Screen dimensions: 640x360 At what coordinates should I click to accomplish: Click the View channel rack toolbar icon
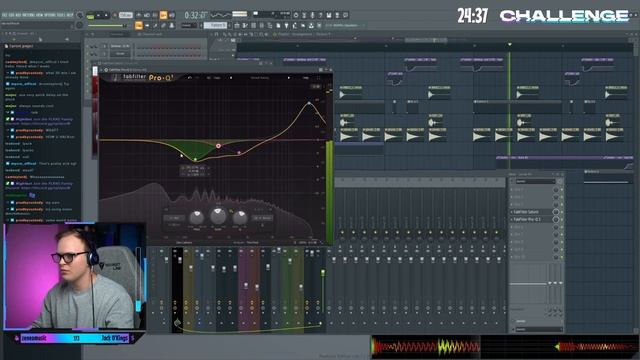[x=253, y=25]
